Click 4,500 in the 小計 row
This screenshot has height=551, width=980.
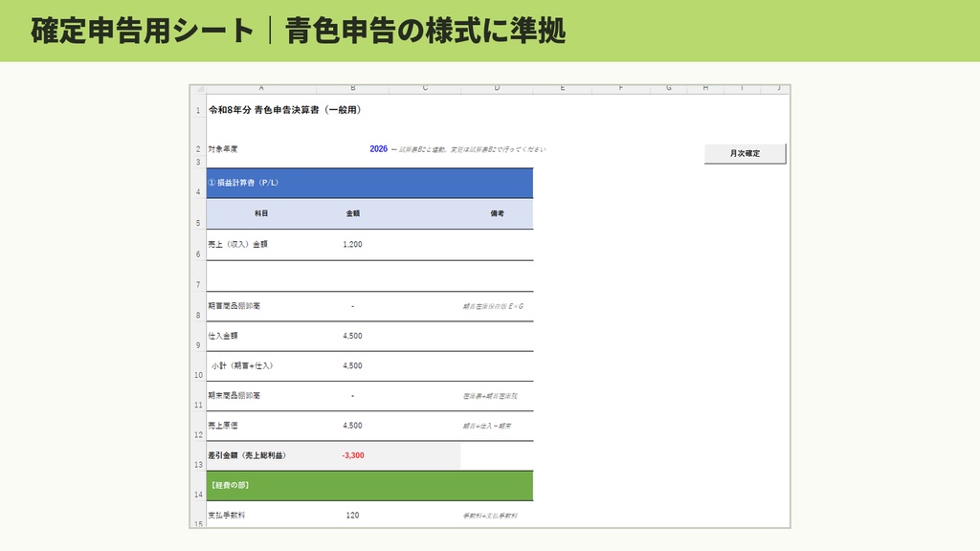coord(352,366)
